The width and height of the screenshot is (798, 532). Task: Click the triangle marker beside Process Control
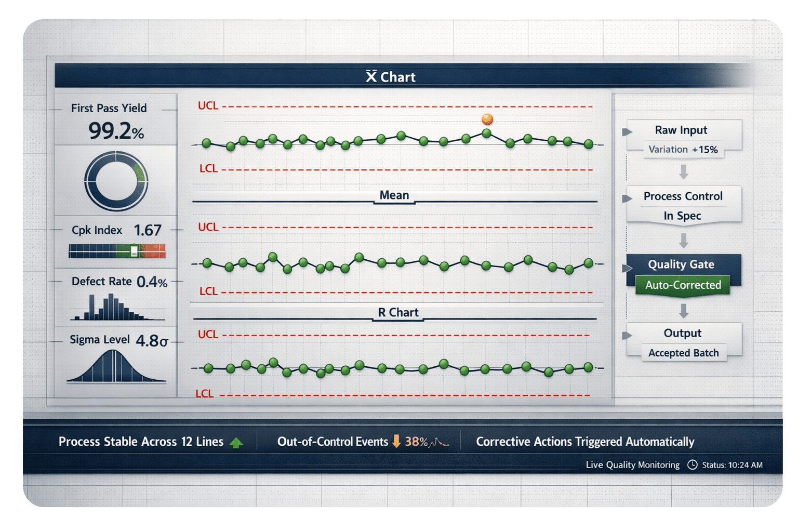[627, 198]
